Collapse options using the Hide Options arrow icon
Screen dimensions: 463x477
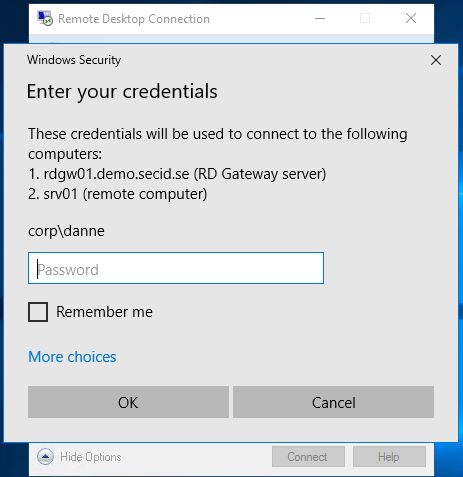[45, 456]
